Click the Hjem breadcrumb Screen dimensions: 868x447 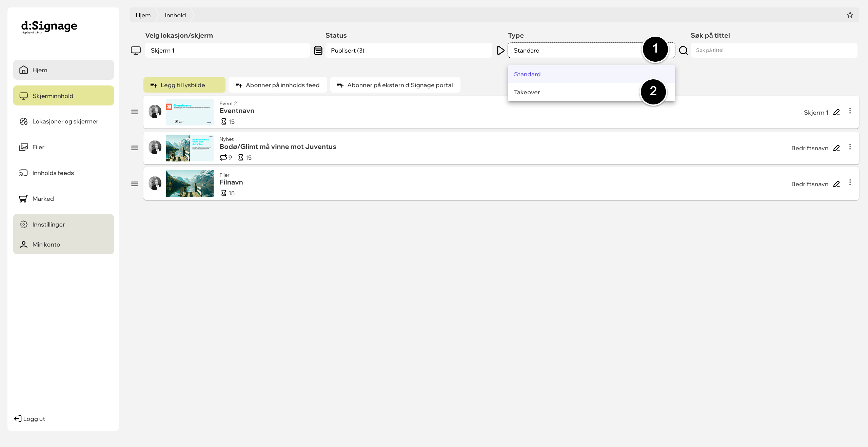[x=143, y=15]
